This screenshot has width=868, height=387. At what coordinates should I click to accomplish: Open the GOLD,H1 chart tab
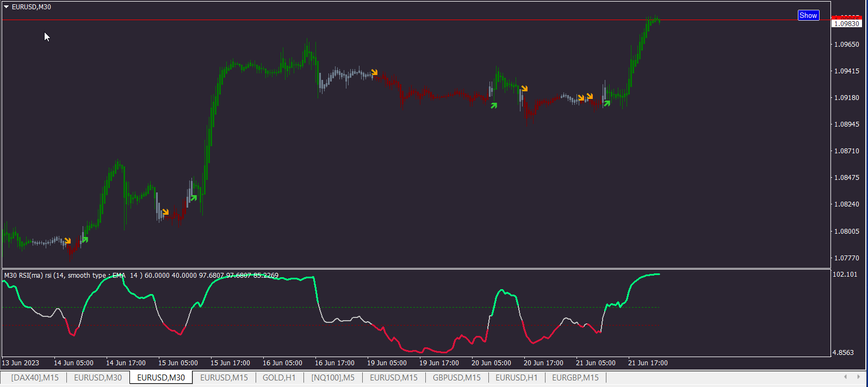click(x=279, y=377)
